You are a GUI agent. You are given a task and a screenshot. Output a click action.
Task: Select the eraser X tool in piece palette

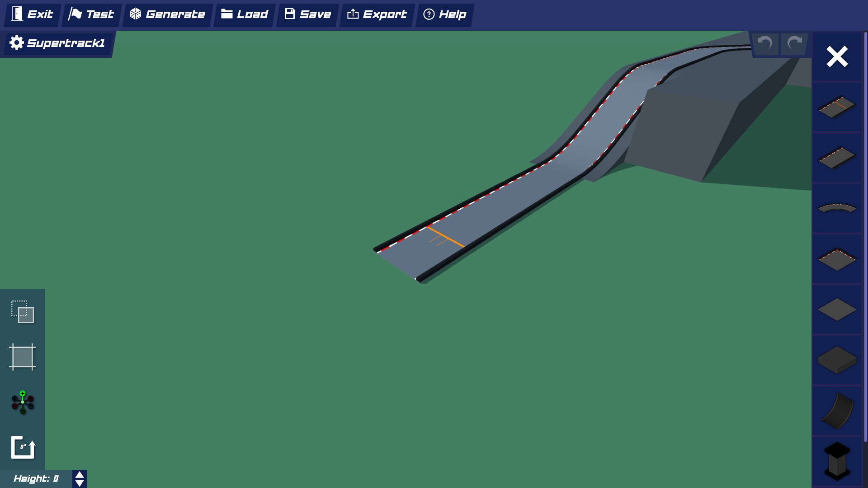point(837,56)
